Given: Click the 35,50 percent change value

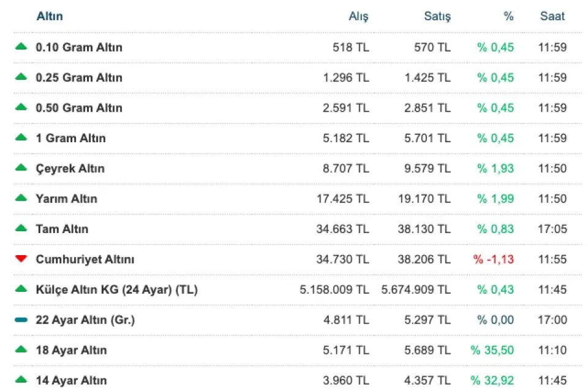Looking at the screenshot, I should click(492, 350).
